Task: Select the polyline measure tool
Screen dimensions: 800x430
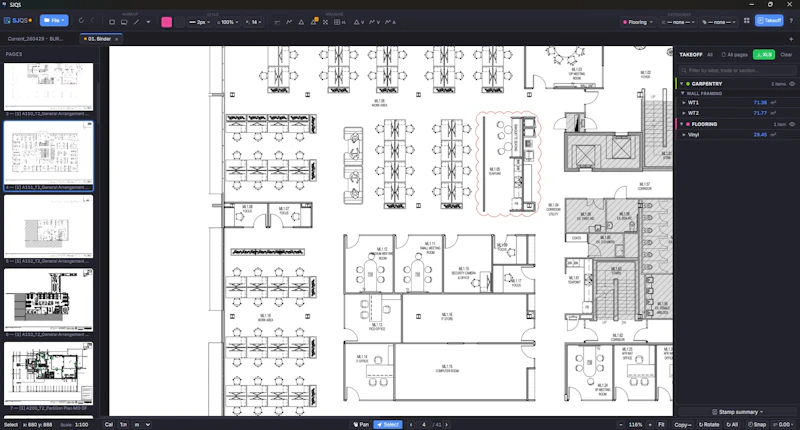Action: [x=289, y=22]
